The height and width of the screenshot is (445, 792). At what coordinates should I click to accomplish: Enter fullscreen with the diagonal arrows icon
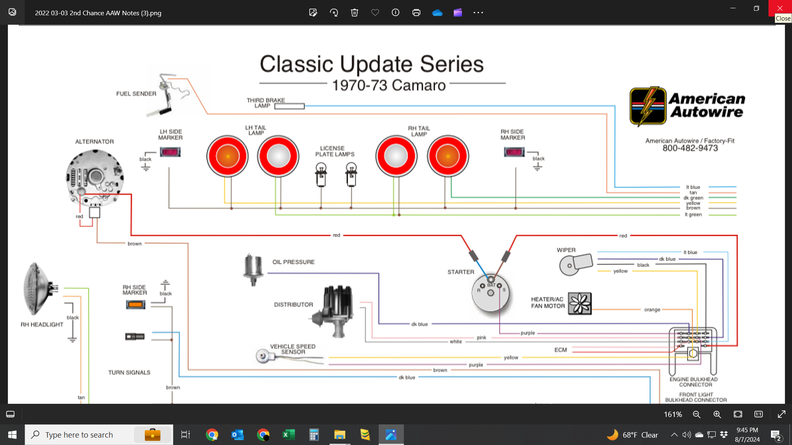pos(781,414)
